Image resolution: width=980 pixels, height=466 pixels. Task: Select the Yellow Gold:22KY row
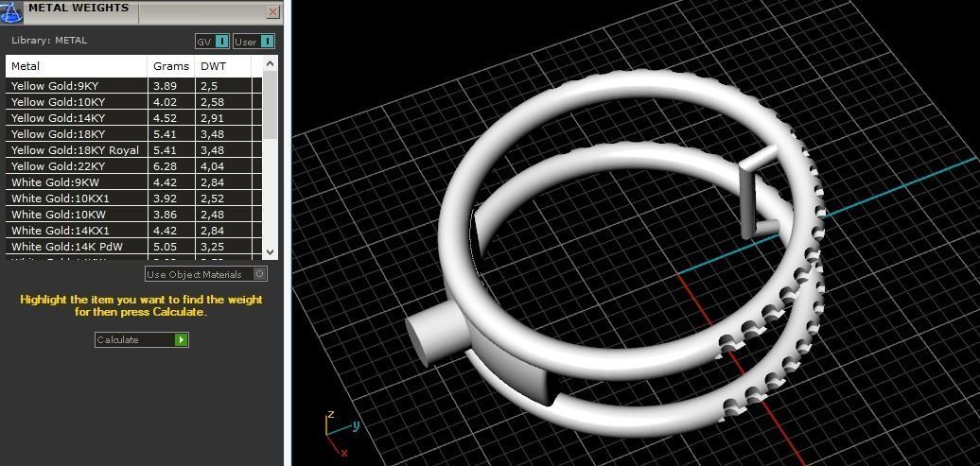[x=133, y=166]
